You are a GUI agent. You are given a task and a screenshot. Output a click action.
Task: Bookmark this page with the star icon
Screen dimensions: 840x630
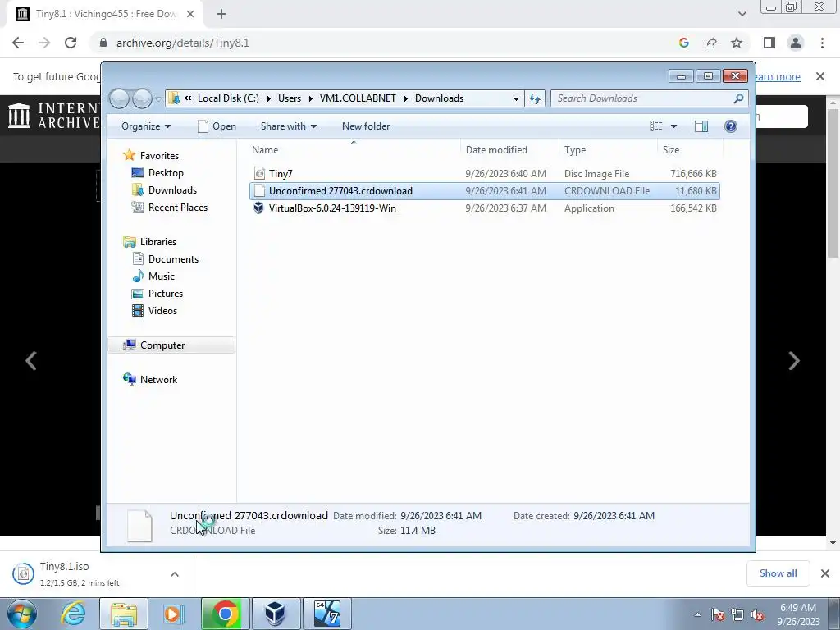pos(737,43)
